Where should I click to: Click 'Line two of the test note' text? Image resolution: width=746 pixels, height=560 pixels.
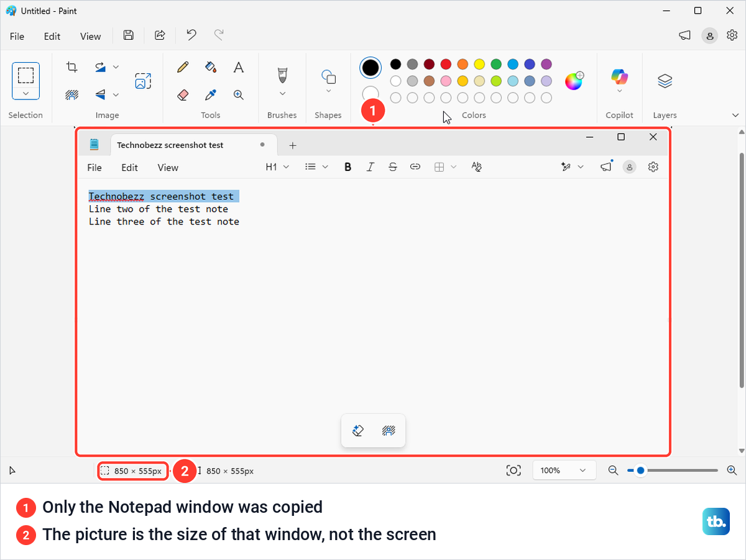click(159, 209)
